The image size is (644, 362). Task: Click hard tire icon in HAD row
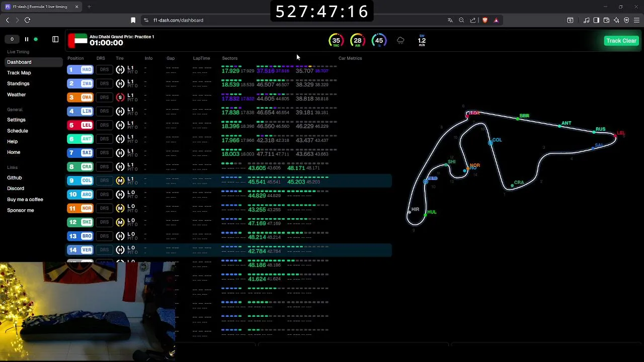point(120,70)
